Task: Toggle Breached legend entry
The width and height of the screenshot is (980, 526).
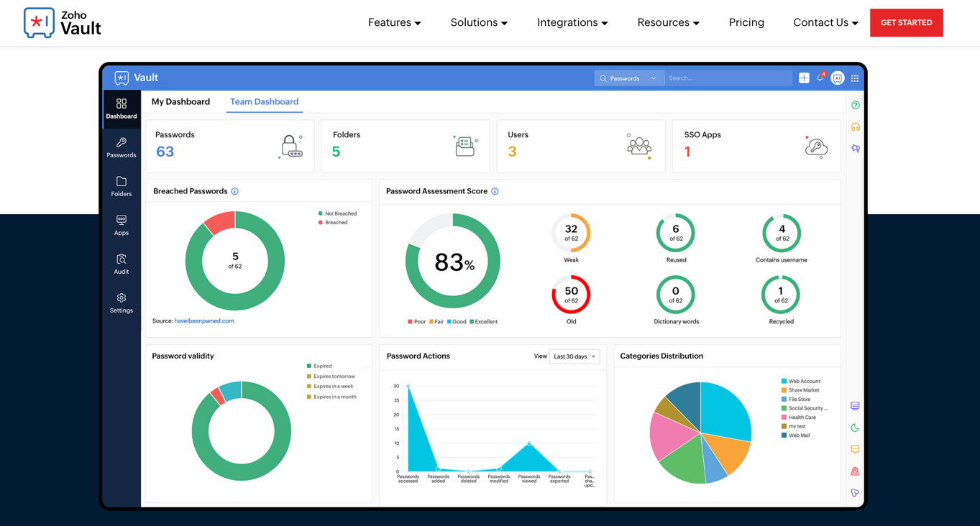Action: (x=333, y=223)
